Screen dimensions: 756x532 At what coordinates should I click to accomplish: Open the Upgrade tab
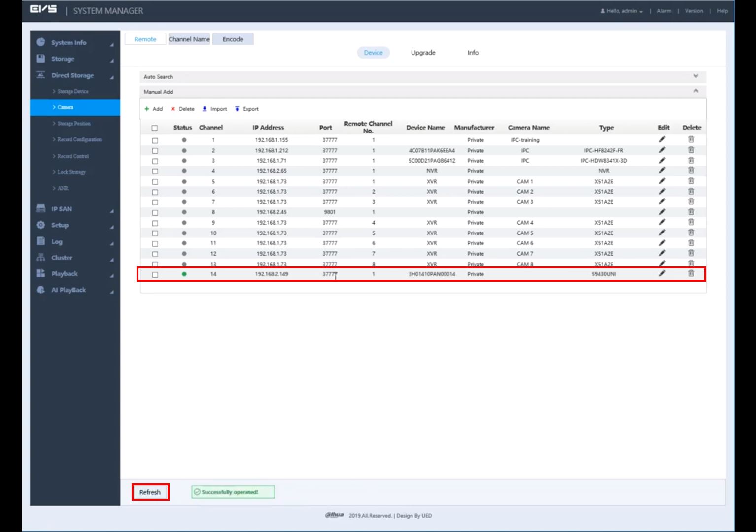(x=423, y=53)
